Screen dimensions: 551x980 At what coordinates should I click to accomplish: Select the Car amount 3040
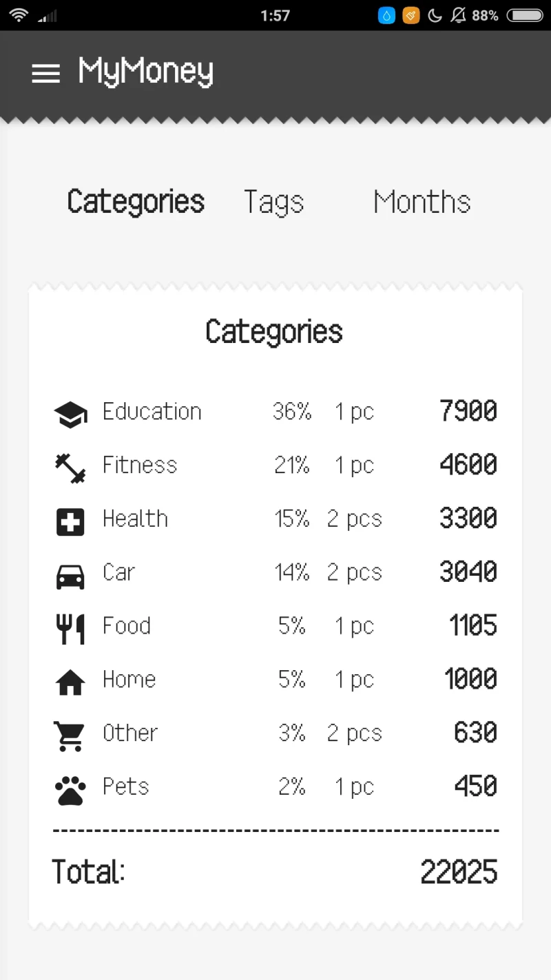468,572
